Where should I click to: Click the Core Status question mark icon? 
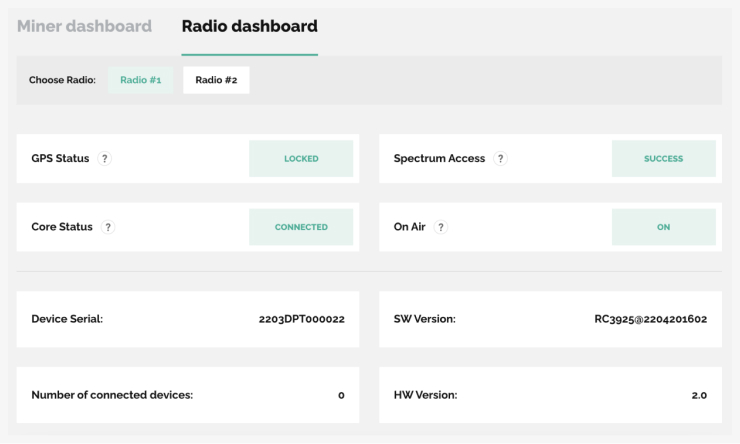click(108, 227)
